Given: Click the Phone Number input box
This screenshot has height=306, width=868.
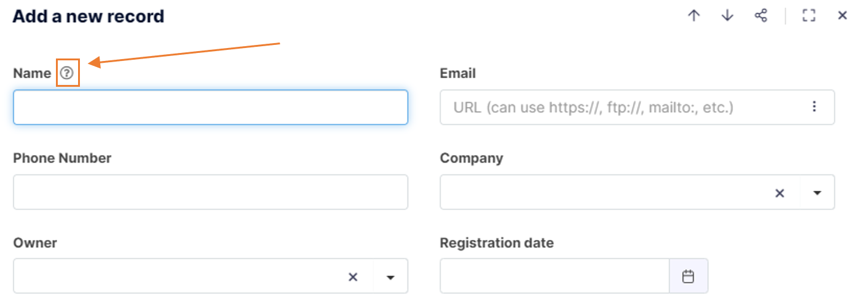Looking at the screenshot, I should (x=210, y=192).
